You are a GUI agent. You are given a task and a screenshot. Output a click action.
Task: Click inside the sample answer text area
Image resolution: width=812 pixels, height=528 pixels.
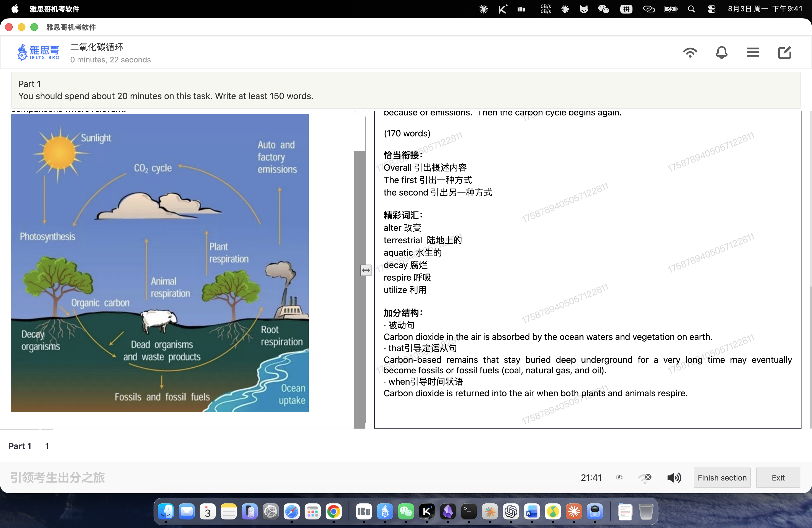[587, 270]
